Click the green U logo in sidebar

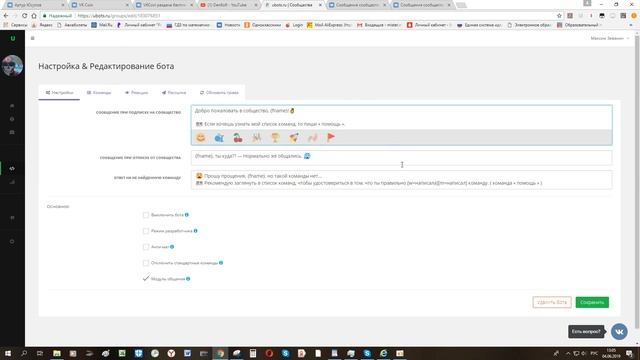(13, 38)
